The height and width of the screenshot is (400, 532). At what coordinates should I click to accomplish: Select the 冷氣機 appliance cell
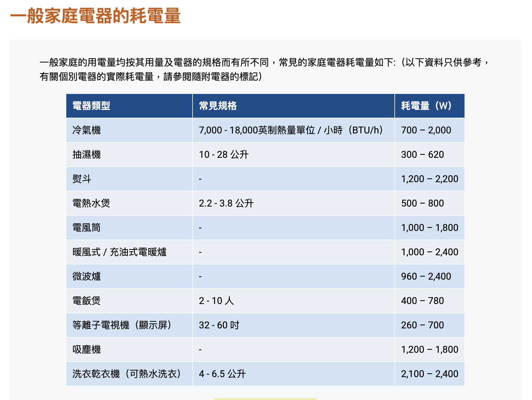click(86, 130)
